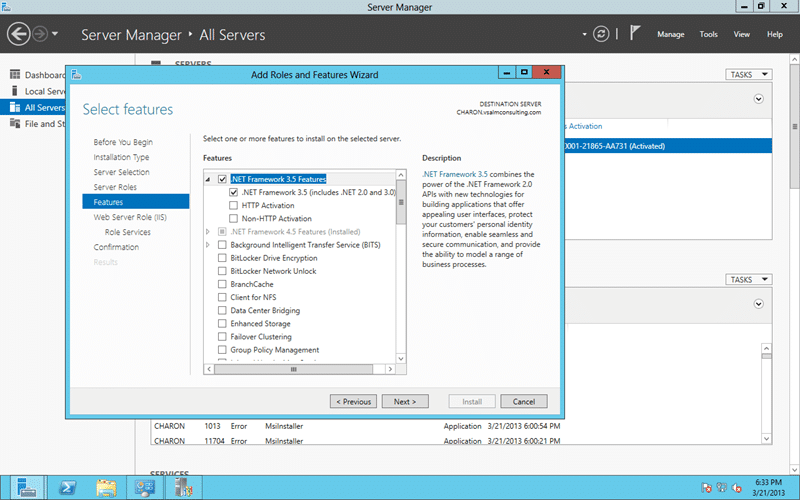This screenshot has height=500, width=800.
Task: Cancel the Add Roles and Features Wizard
Action: 524,402
